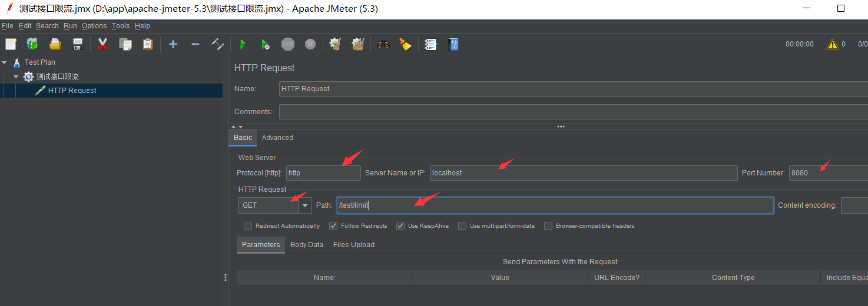Click the Cut scissors toolbar icon
This screenshot has height=306, width=868.
(102, 44)
